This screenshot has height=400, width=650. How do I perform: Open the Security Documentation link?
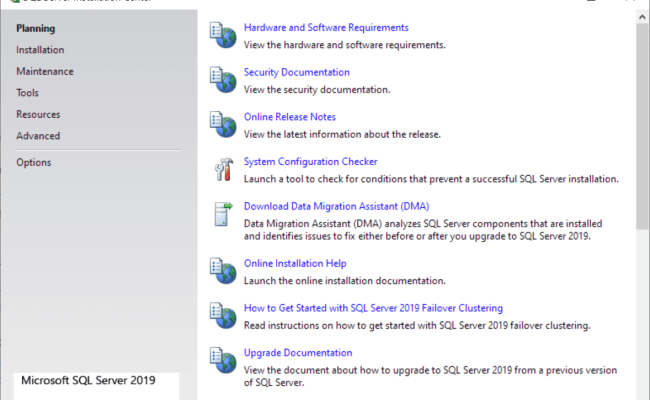coord(297,72)
